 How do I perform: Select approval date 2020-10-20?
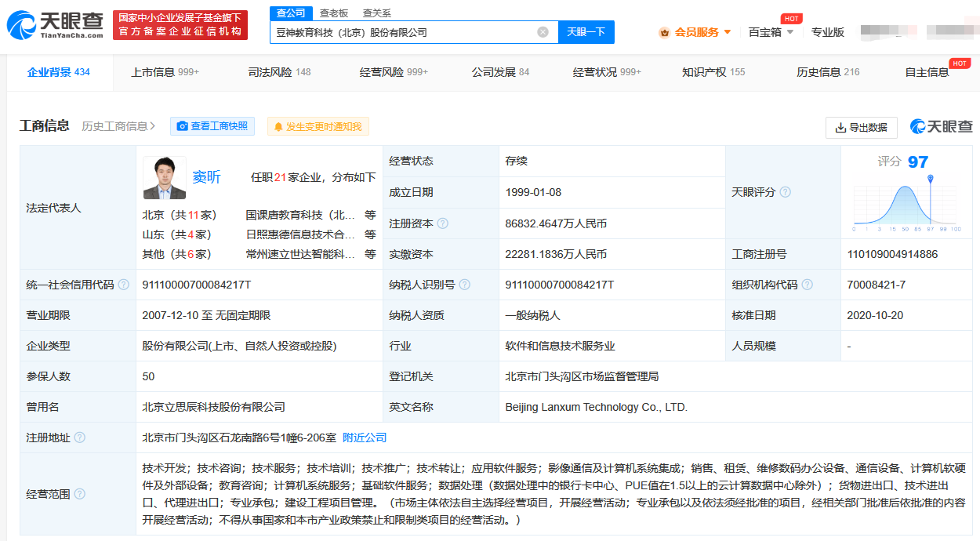(875, 315)
